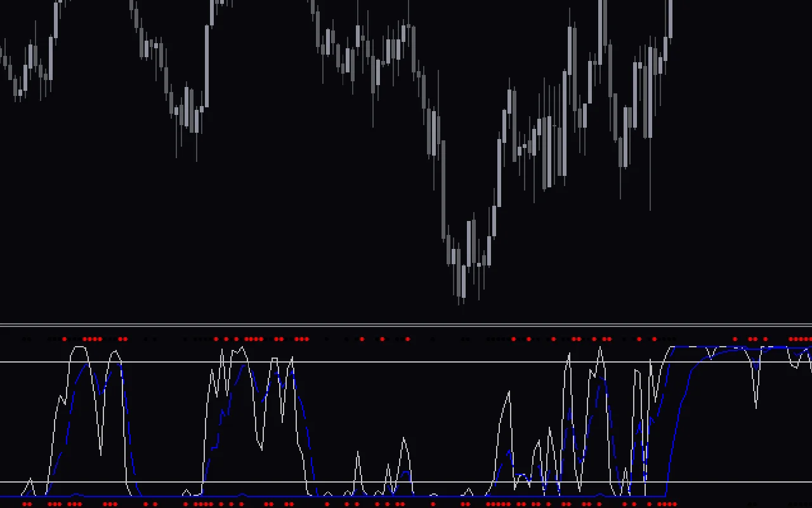Click trough between white line's first two peaks

101,453
